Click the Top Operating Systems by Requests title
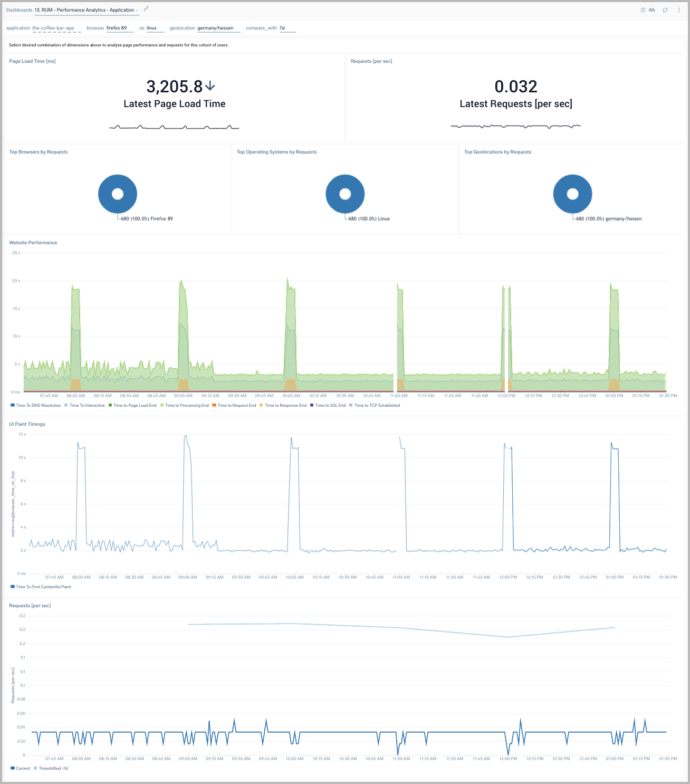690x784 pixels. pos(276,152)
